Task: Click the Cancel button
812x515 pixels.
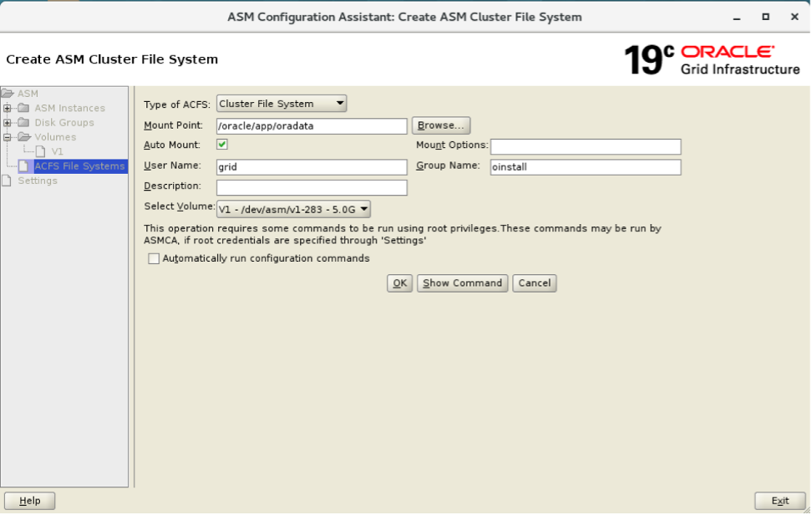Action: pos(535,283)
